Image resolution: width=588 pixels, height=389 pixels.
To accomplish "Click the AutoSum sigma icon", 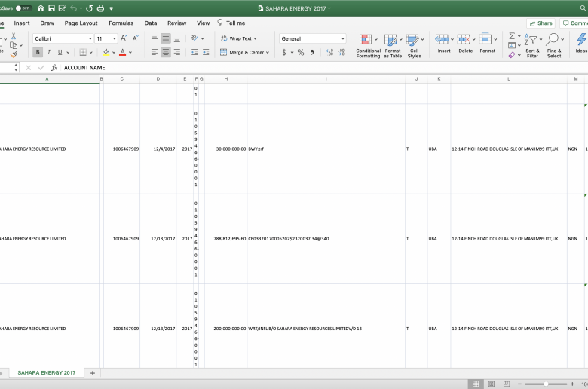I will tap(512, 36).
